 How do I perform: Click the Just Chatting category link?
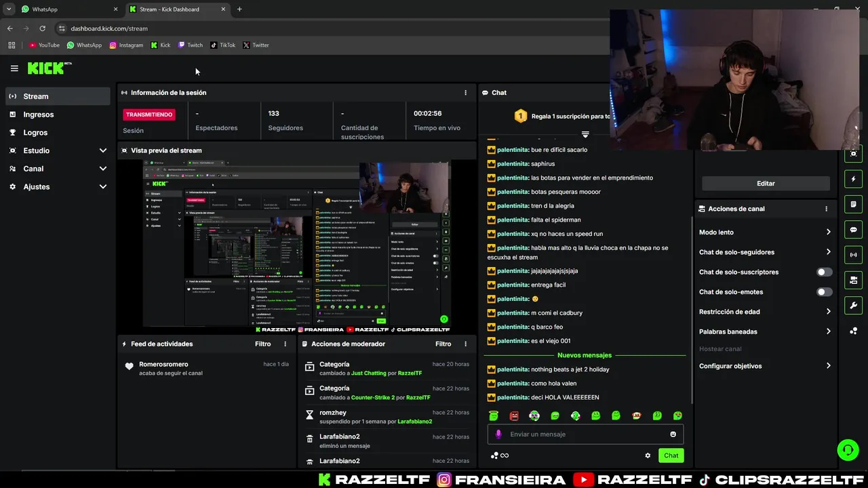point(369,373)
